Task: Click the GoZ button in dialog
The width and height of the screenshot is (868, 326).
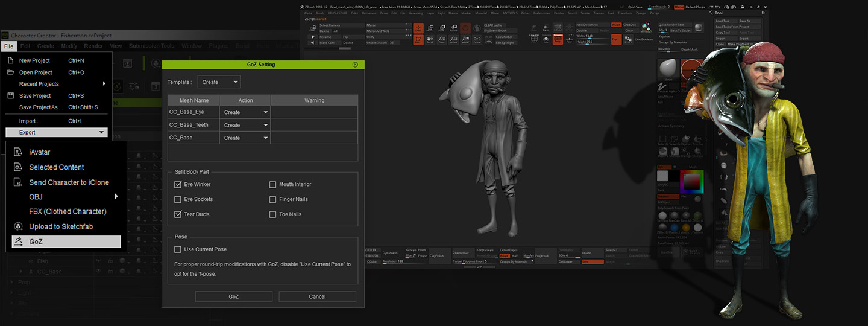Action: pos(234,296)
